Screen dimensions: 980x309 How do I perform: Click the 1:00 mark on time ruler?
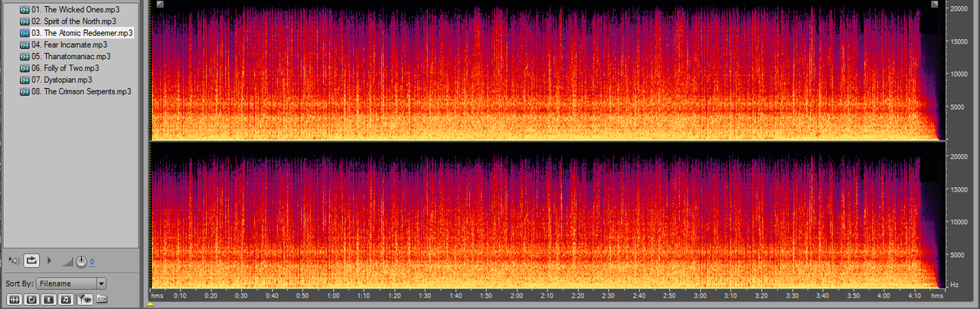[x=333, y=295]
